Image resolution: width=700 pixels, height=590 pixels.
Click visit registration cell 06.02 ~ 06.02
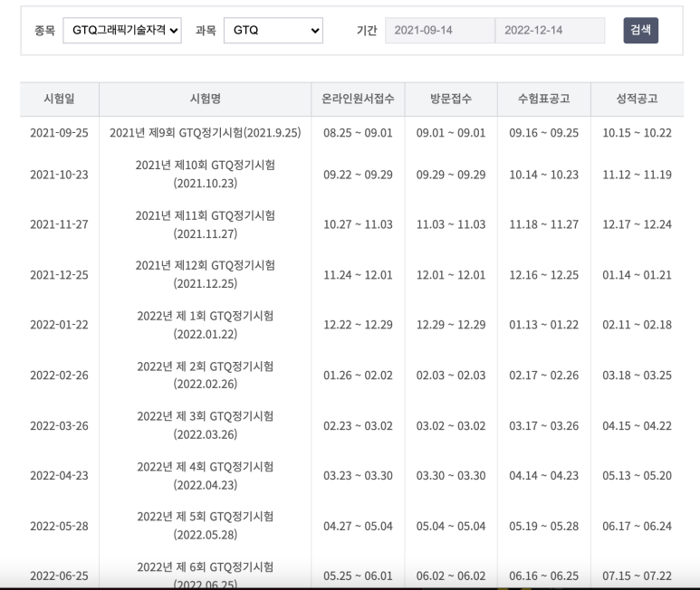(451, 576)
